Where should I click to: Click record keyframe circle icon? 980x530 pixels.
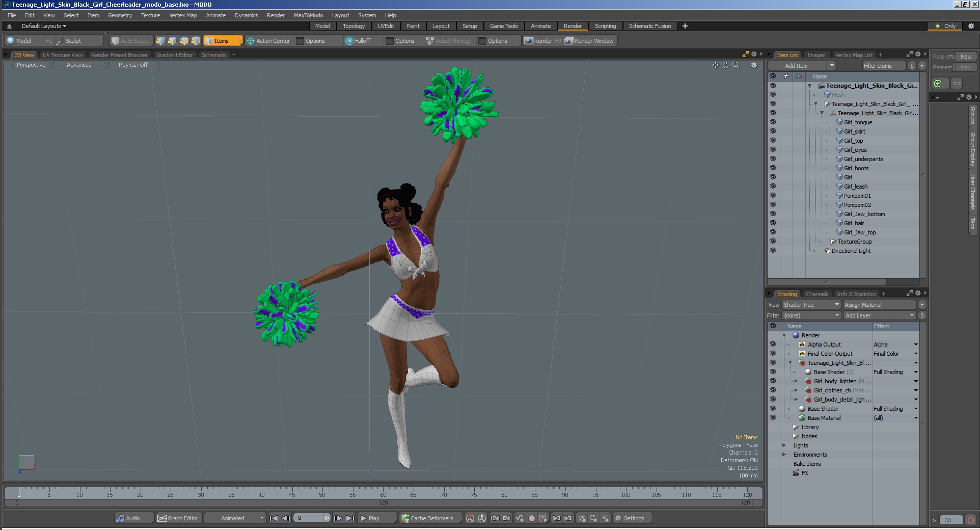pos(532,518)
